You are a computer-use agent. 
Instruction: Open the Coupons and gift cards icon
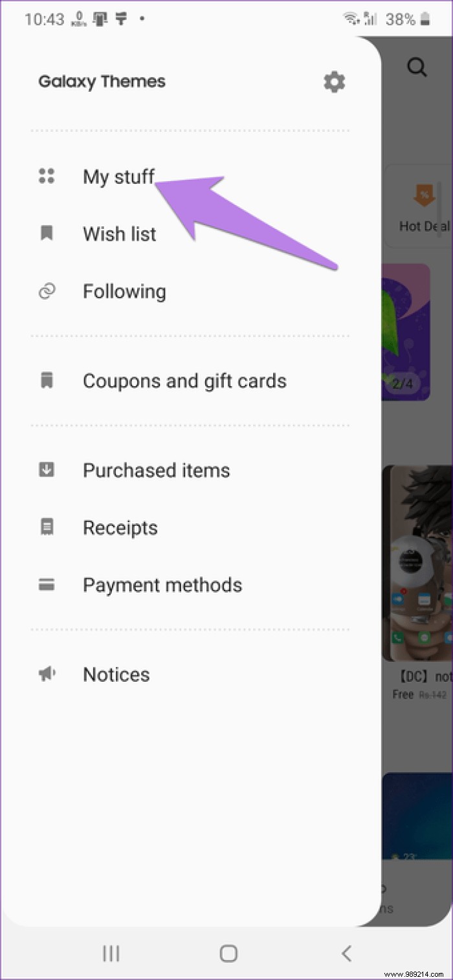pos(46,380)
